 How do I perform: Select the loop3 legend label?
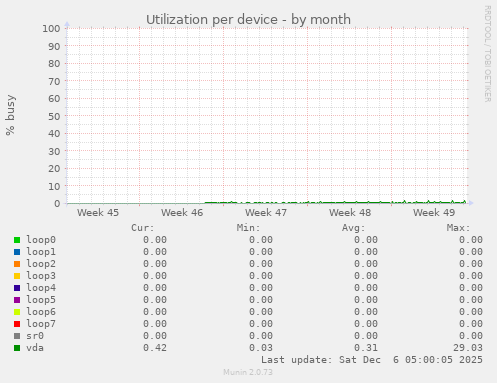pyautogui.click(x=41, y=276)
